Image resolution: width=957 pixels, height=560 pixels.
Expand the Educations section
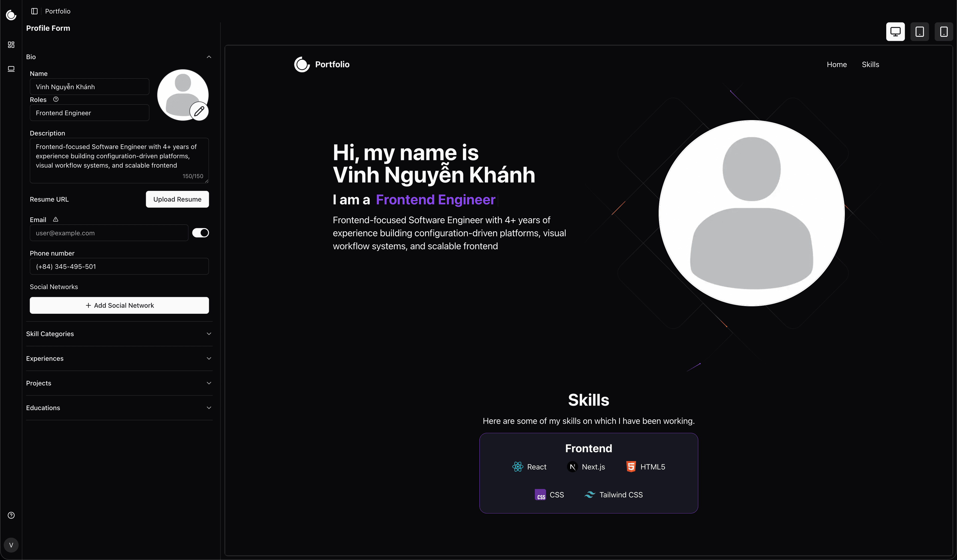pos(119,408)
